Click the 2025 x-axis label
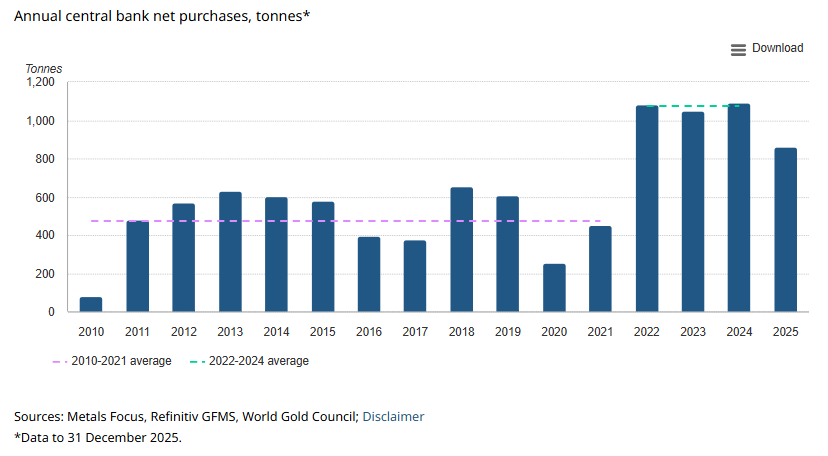Screen dimensions: 828x456 click(x=785, y=332)
